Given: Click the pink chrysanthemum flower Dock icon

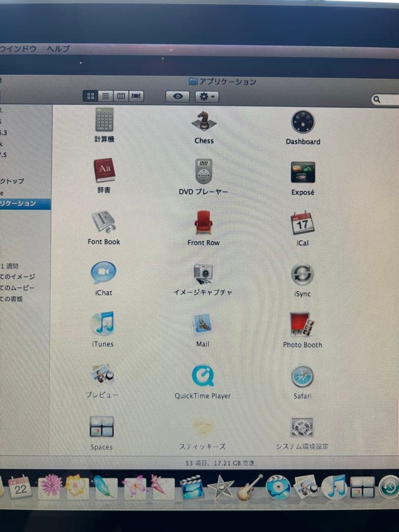Looking at the screenshot, I should (51, 487).
